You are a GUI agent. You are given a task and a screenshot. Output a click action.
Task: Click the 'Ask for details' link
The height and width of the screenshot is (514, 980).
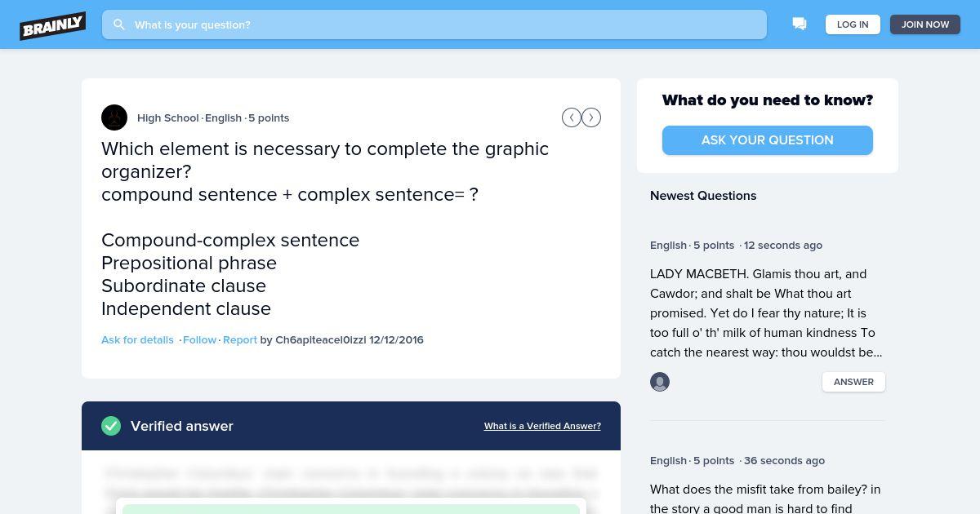(x=137, y=339)
